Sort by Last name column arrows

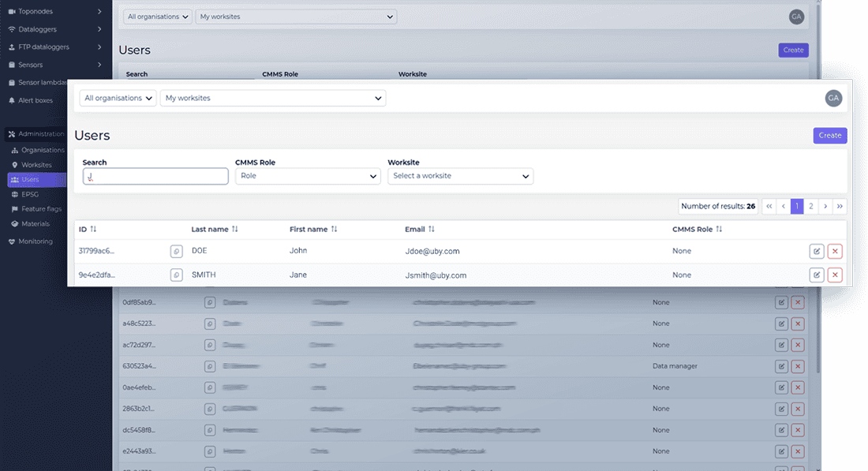pyautogui.click(x=234, y=229)
